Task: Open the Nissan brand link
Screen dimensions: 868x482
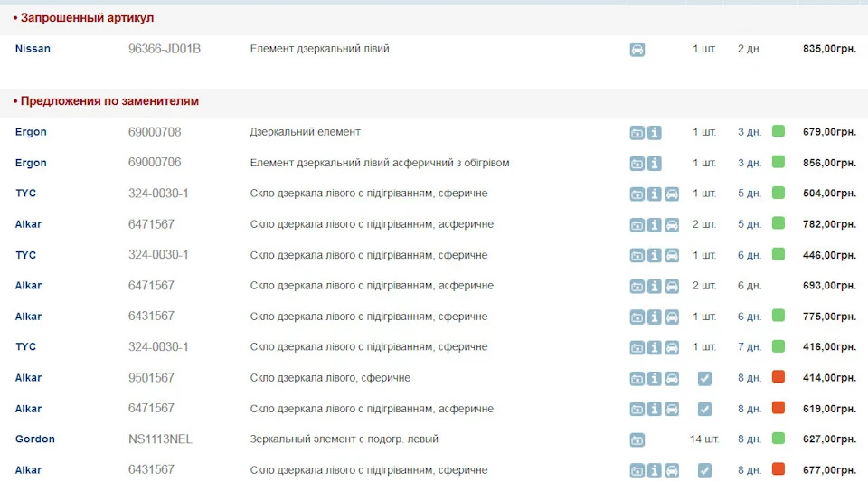Action: point(33,49)
